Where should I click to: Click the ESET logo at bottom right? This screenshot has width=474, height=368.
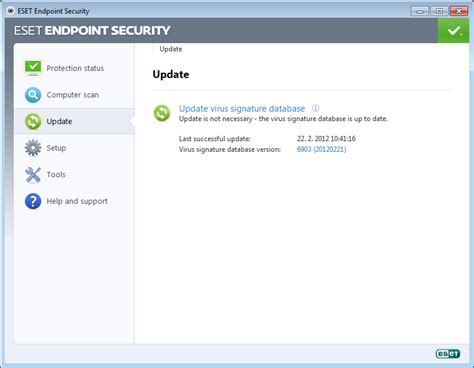pyautogui.click(x=448, y=353)
